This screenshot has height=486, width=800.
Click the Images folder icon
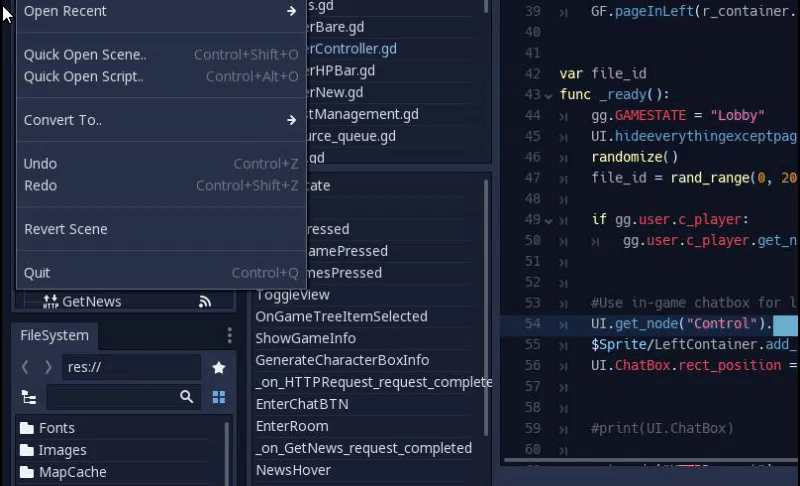[27, 450]
